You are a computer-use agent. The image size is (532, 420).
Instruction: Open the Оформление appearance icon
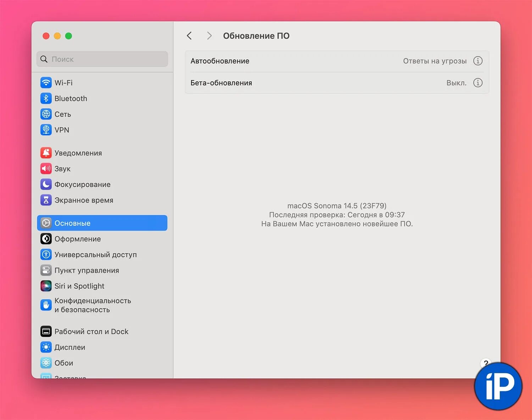pyautogui.click(x=46, y=239)
